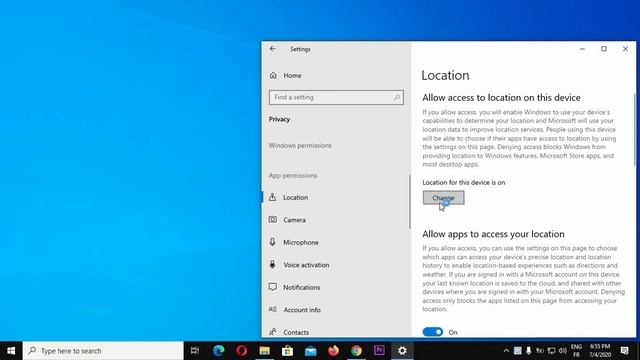
Task: Launch Opera browser from the taskbar
Action: [x=241, y=351]
